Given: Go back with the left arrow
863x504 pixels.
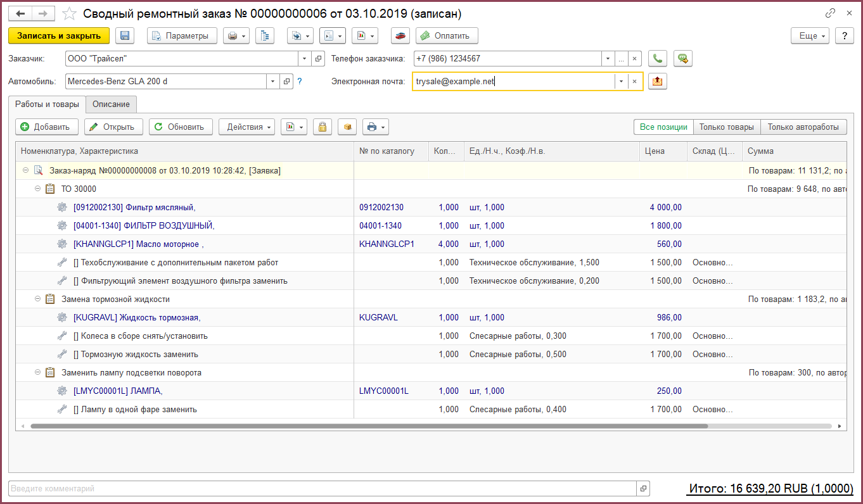Looking at the screenshot, I should (20, 13).
